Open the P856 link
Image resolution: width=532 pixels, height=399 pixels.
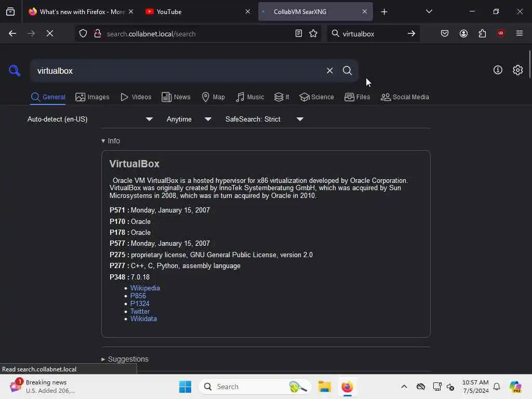(x=138, y=296)
